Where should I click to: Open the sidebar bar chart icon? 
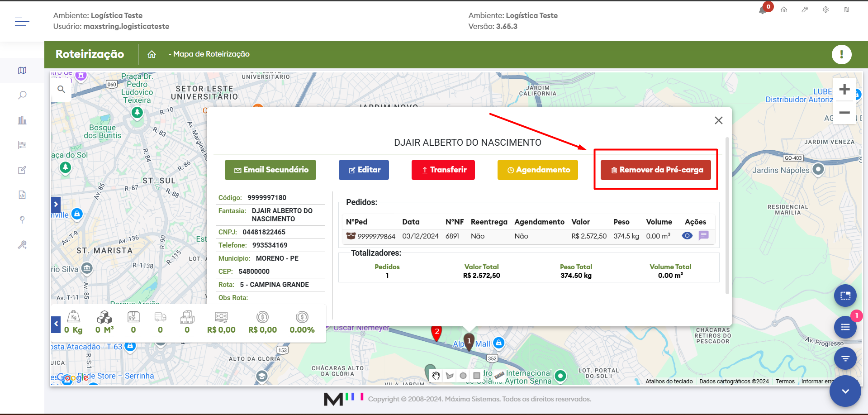click(x=22, y=120)
